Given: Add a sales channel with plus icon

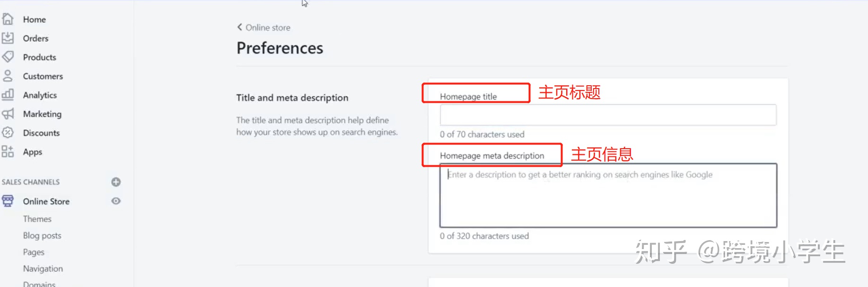Looking at the screenshot, I should point(116,182).
